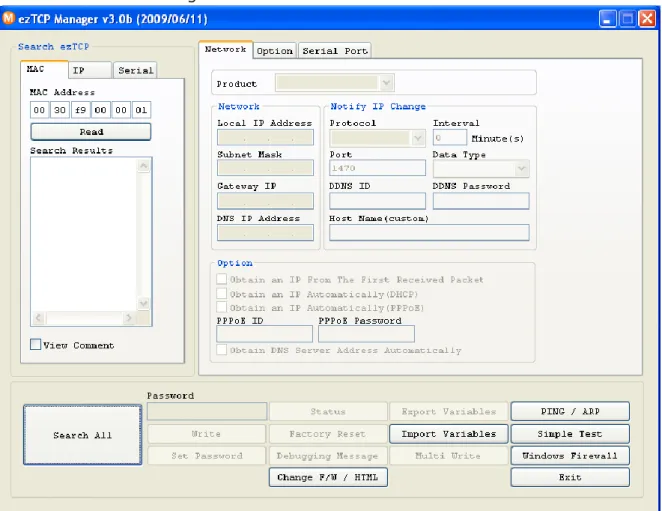Open the Data Type dropdown

click(522, 169)
